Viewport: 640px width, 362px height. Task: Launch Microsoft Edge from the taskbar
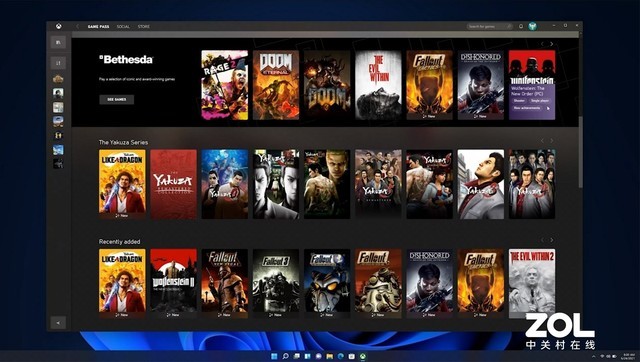click(340, 356)
